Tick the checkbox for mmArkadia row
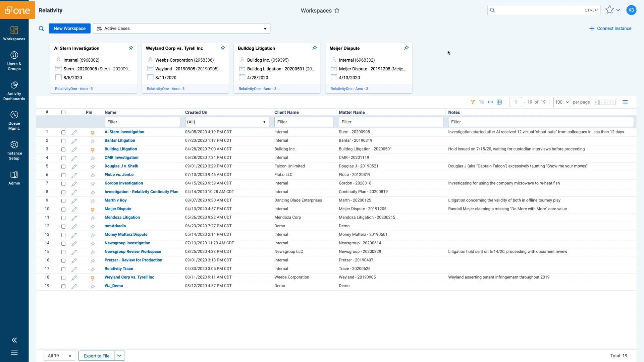The image size is (644, 362). [63, 227]
